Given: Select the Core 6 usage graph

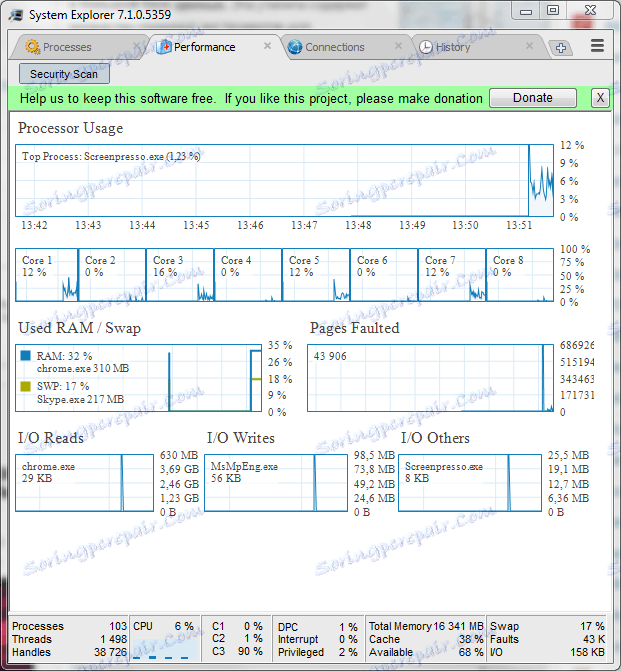Looking at the screenshot, I should pyautogui.click(x=384, y=275).
